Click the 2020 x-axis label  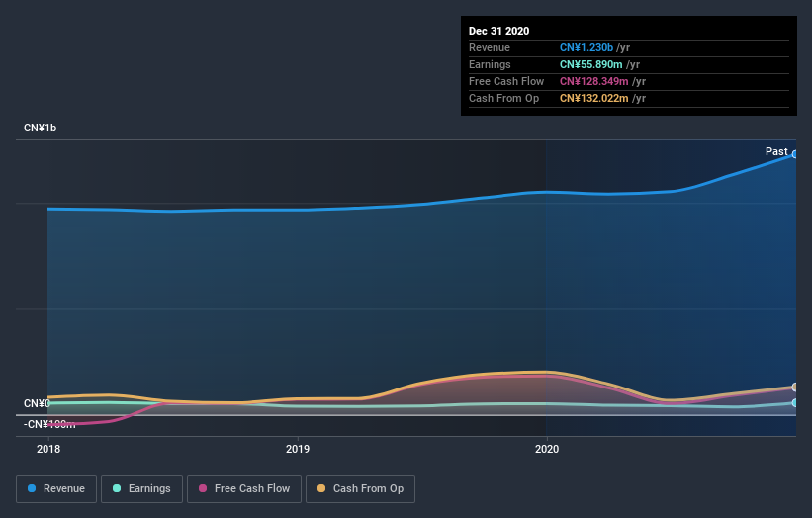pos(547,449)
